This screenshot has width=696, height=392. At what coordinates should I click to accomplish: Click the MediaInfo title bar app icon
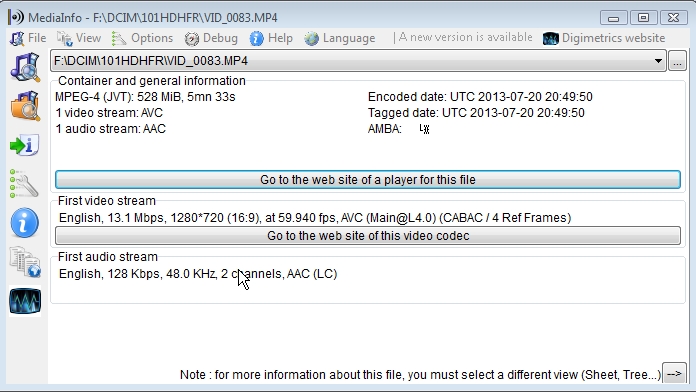click(x=16, y=17)
